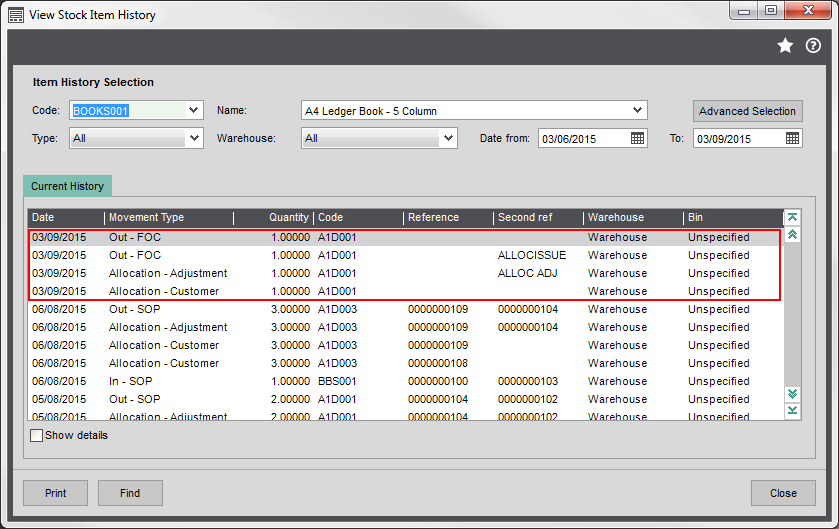Jump to last record in list

click(792, 410)
